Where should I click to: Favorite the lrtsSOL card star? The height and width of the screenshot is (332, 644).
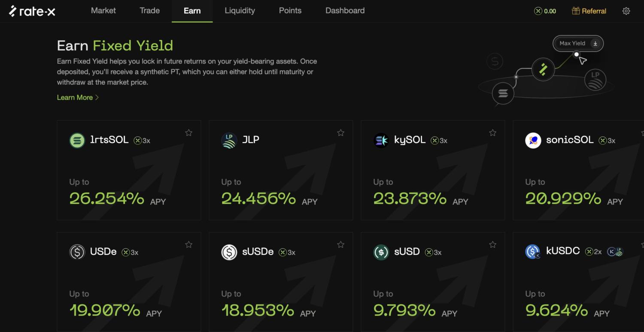pos(188,133)
